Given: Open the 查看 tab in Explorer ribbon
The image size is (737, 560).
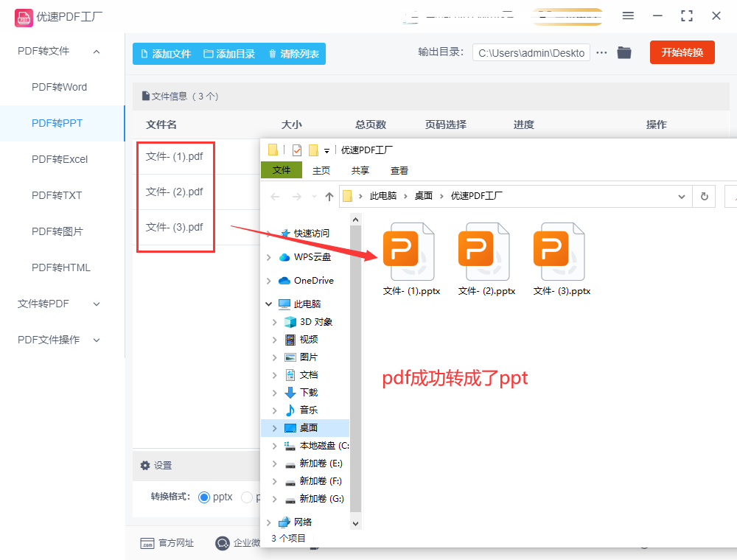Looking at the screenshot, I should pos(399,170).
